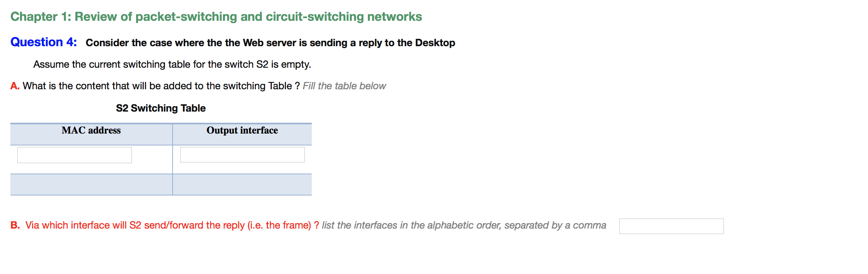This screenshot has width=868, height=274.
Task: Click the answer box for question B
Action: [x=671, y=226]
